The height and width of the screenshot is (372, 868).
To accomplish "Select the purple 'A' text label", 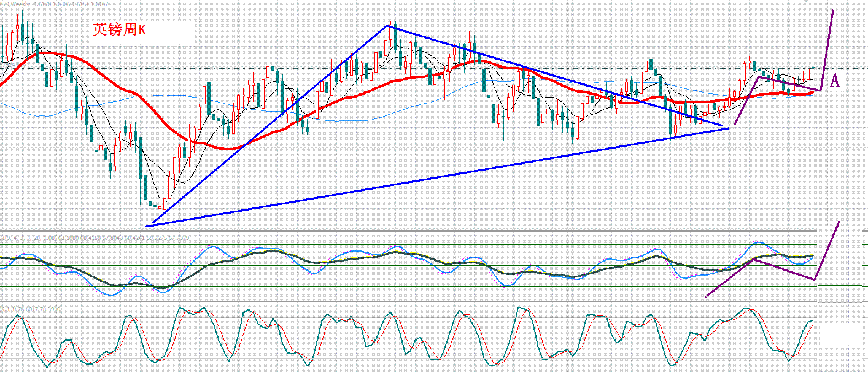I will point(834,80).
